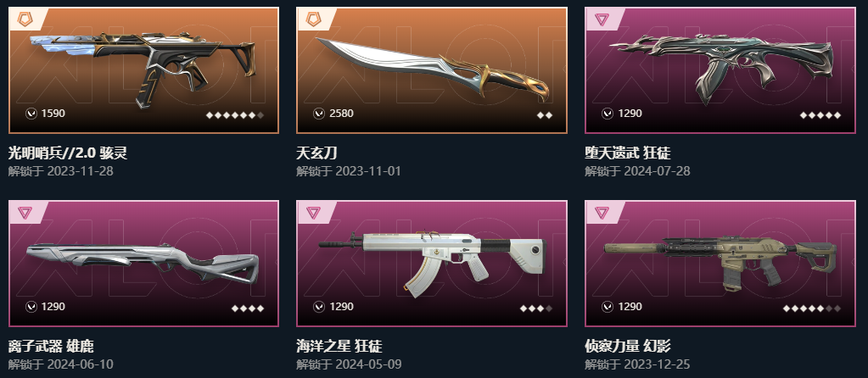Click the orange pentagon tier badge on 光明哨兵 card

[x=25, y=19]
